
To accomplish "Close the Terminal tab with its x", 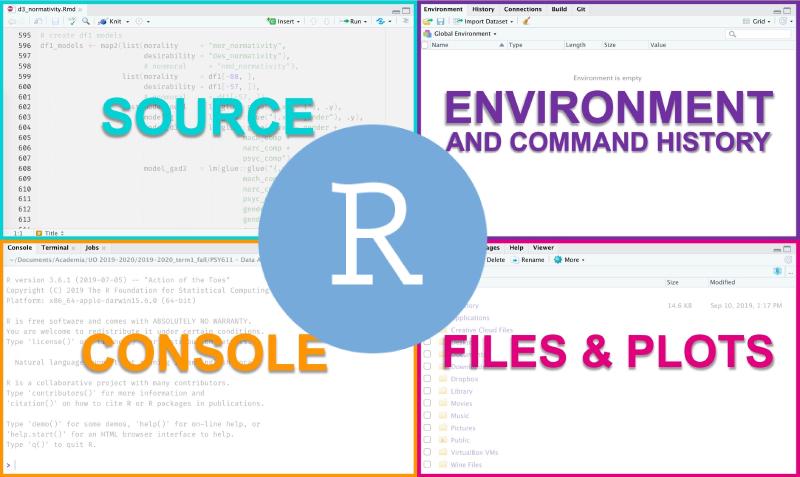I will tap(73, 248).
